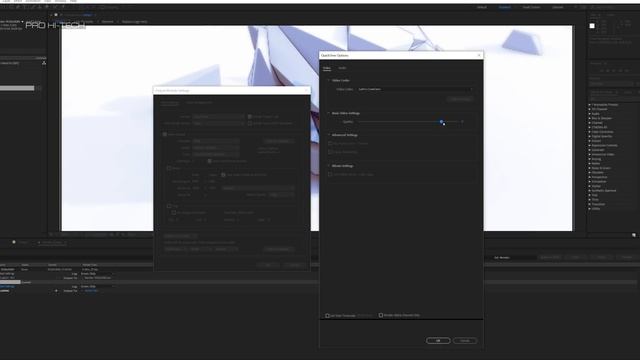Click the Codec Settings button
This screenshot has width=640, height=360.
click(x=460, y=99)
